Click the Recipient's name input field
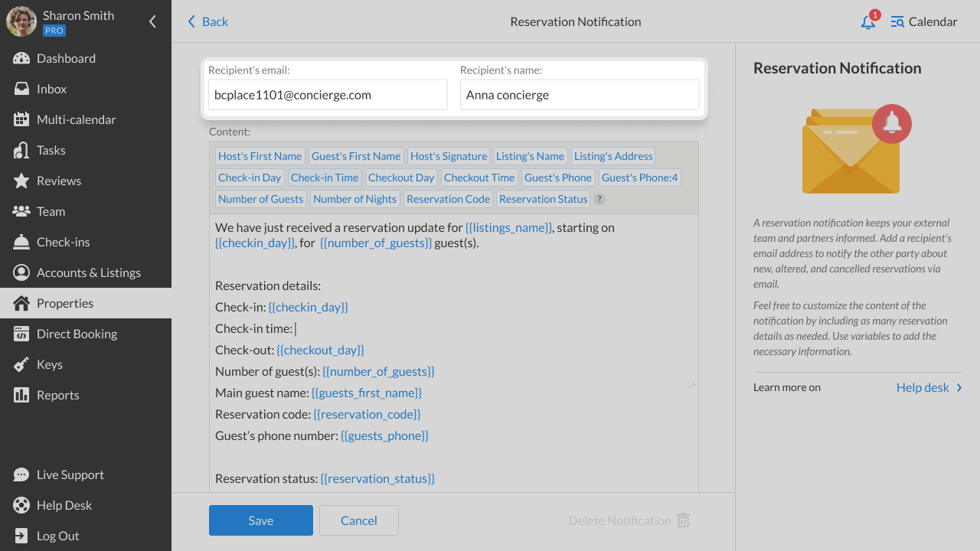This screenshot has width=980, height=551. tap(580, 95)
